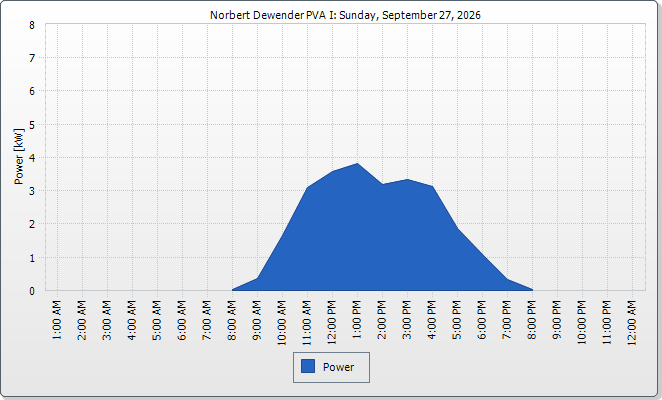Click the blue Power legend swatch
The height and width of the screenshot is (400, 662).
click(x=308, y=366)
